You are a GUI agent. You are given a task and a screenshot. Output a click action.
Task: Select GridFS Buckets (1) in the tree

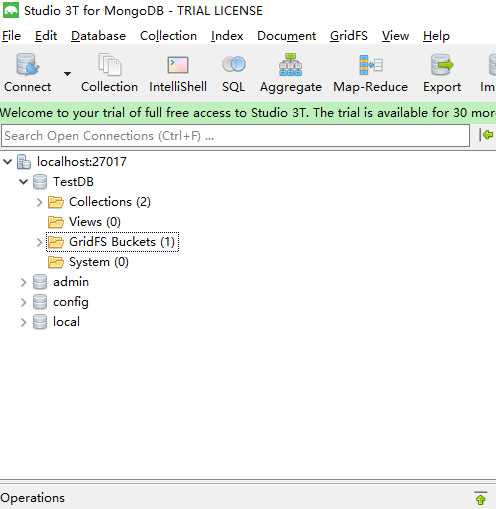click(122, 242)
